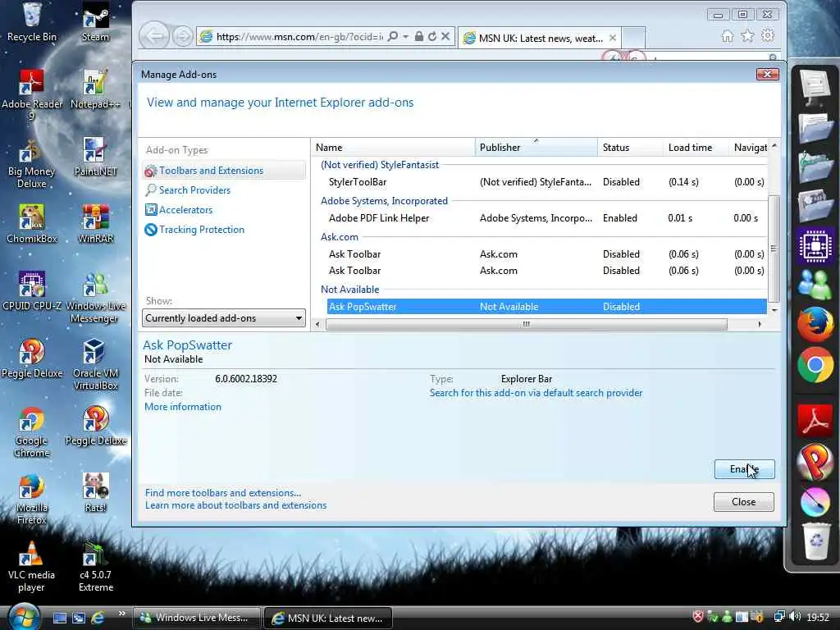Image resolution: width=840 pixels, height=630 pixels.
Task: Sort list by Name column header
Action: [x=393, y=148]
